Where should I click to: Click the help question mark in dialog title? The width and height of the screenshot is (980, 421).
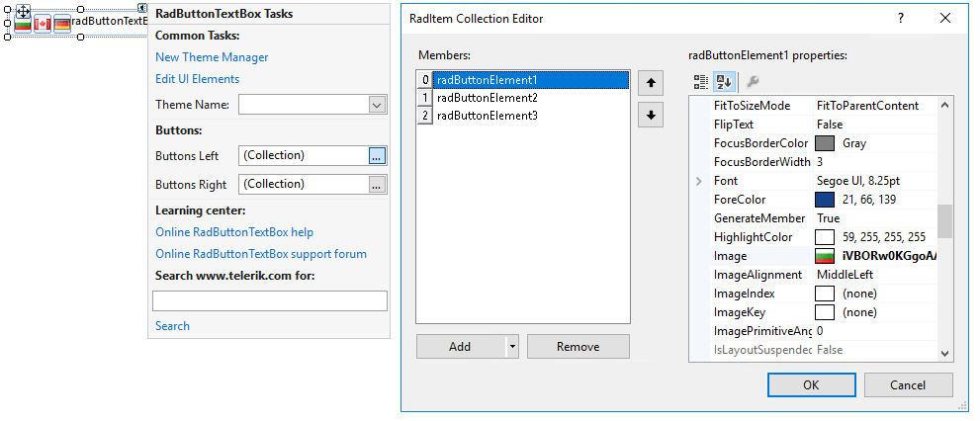click(x=901, y=19)
